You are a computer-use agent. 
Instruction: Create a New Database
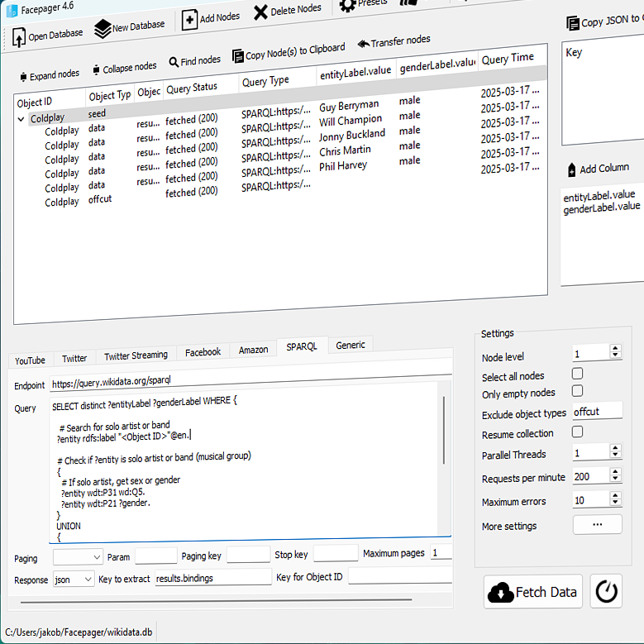point(103,29)
